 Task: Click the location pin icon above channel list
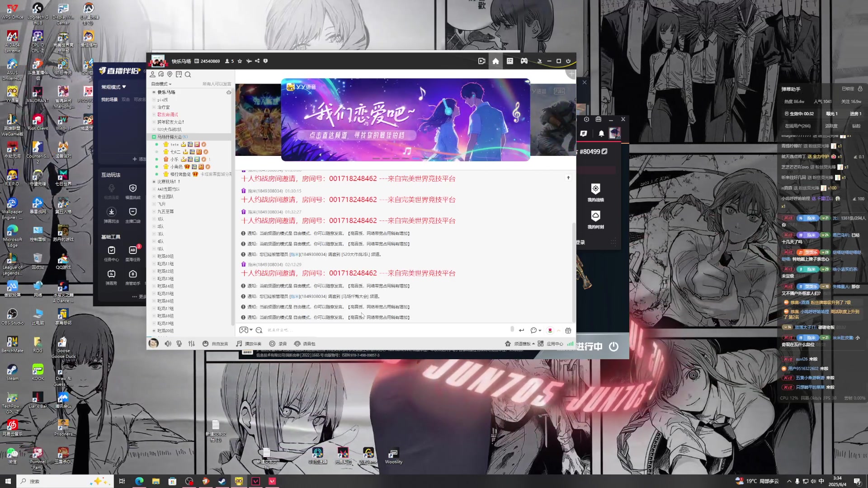(x=170, y=75)
